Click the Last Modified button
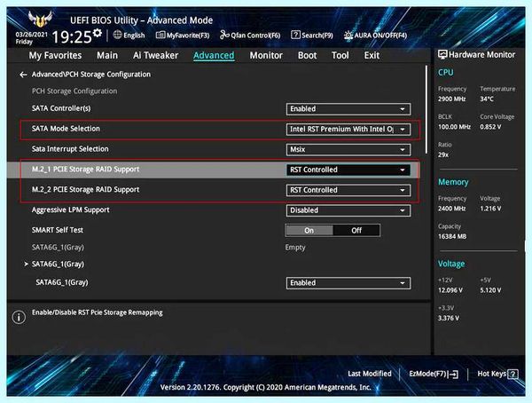532x403 pixels. (x=370, y=374)
